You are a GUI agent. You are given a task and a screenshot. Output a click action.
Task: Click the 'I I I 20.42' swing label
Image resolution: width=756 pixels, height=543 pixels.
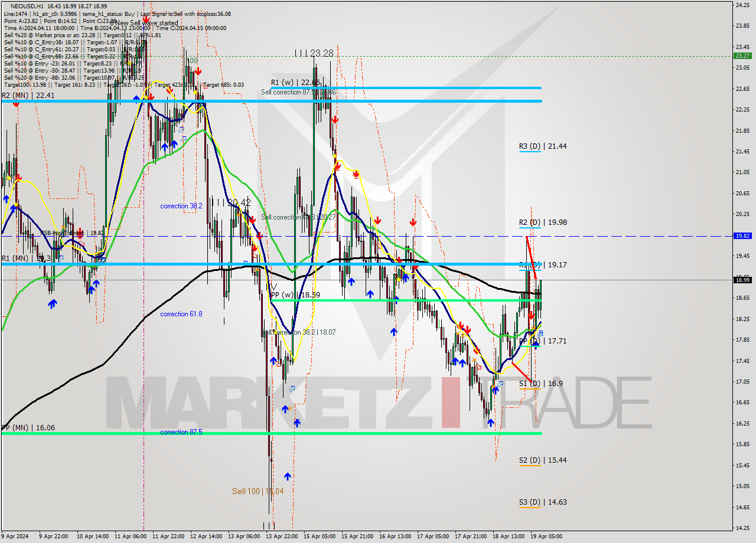coord(231,202)
